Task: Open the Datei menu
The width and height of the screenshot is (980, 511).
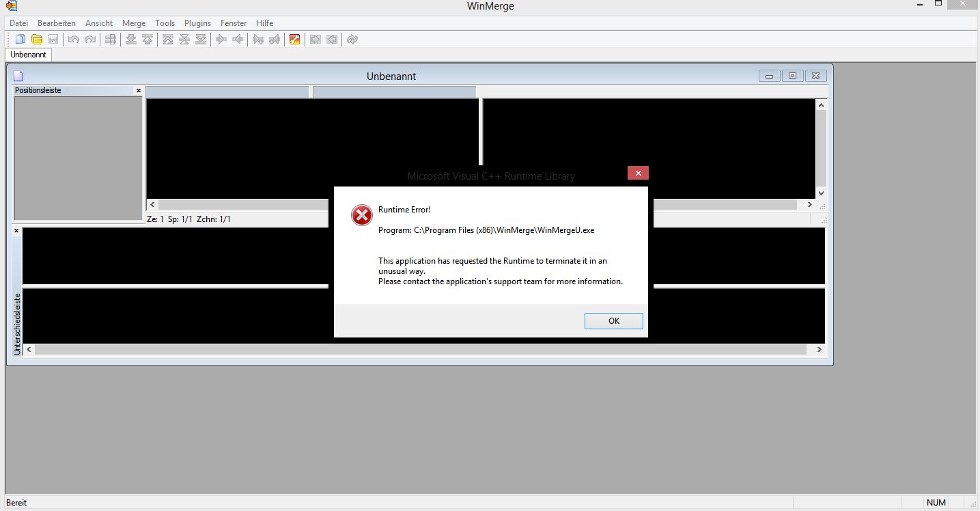Action: [19, 23]
